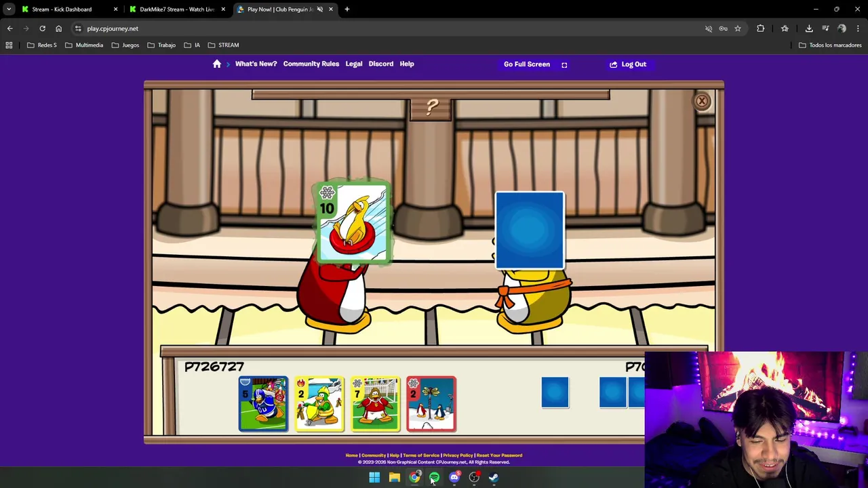Switch to the DarkMike7 Stream tab
The height and width of the screenshot is (488, 868).
pos(176,9)
